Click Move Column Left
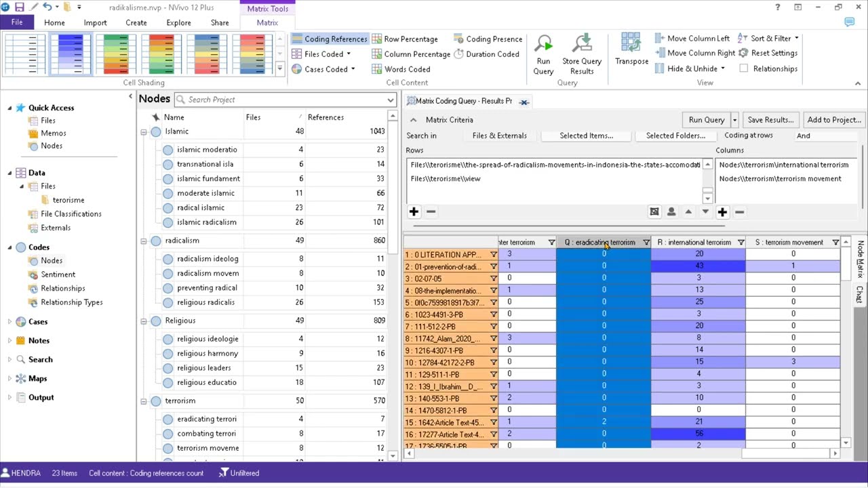The width and height of the screenshot is (868, 488). point(692,39)
